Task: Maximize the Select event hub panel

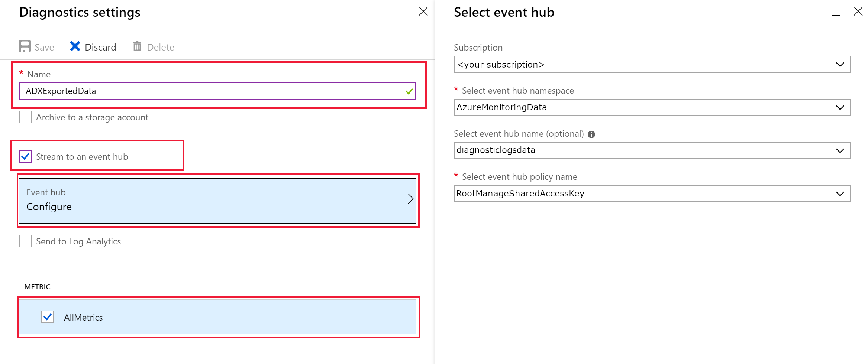Action: click(x=836, y=11)
